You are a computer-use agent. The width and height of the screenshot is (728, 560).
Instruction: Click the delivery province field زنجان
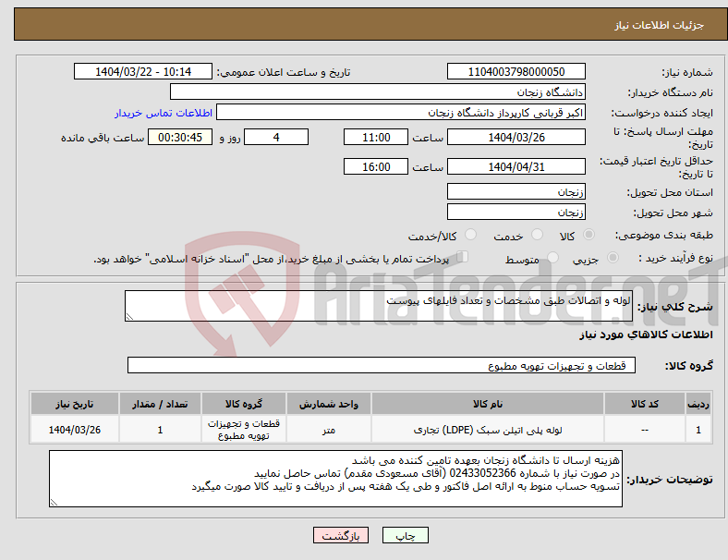point(516,191)
